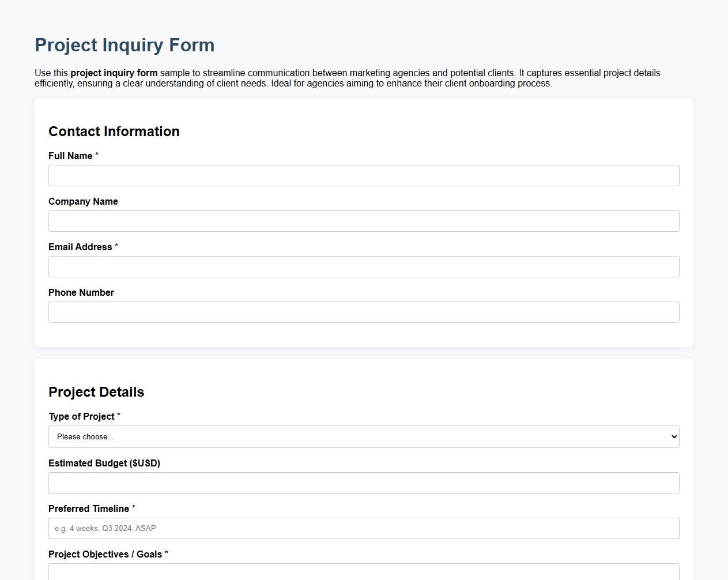Viewport: 728px width, 580px height.
Task: Select the bolded project inquiry form text
Action: click(114, 73)
